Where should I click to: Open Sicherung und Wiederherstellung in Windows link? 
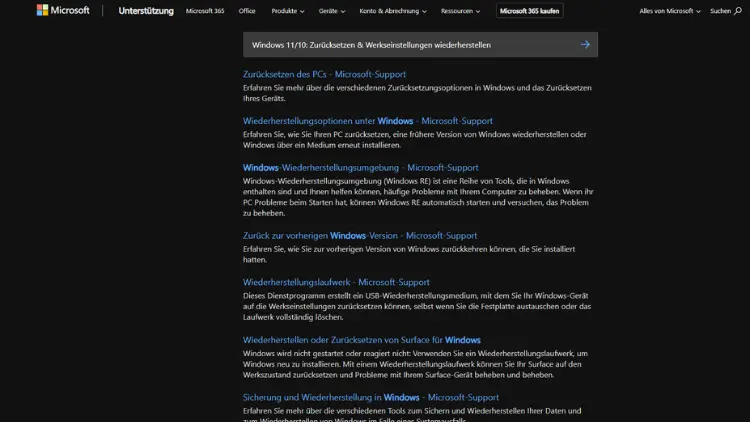(371, 397)
